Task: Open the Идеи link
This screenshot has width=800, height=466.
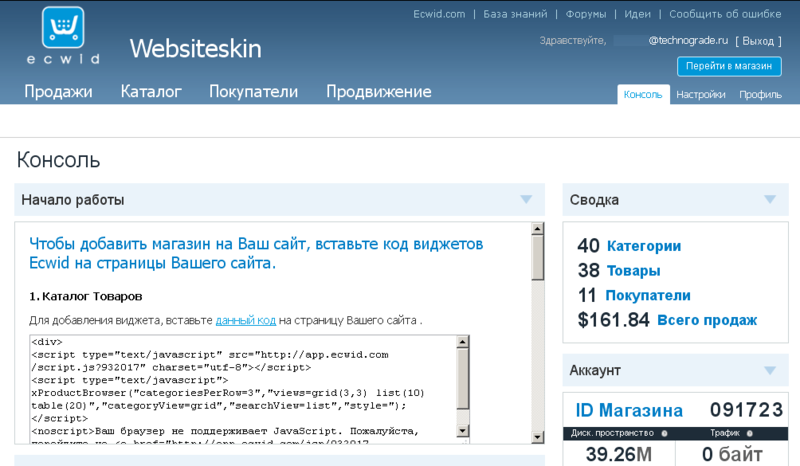Action: point(638,14)
